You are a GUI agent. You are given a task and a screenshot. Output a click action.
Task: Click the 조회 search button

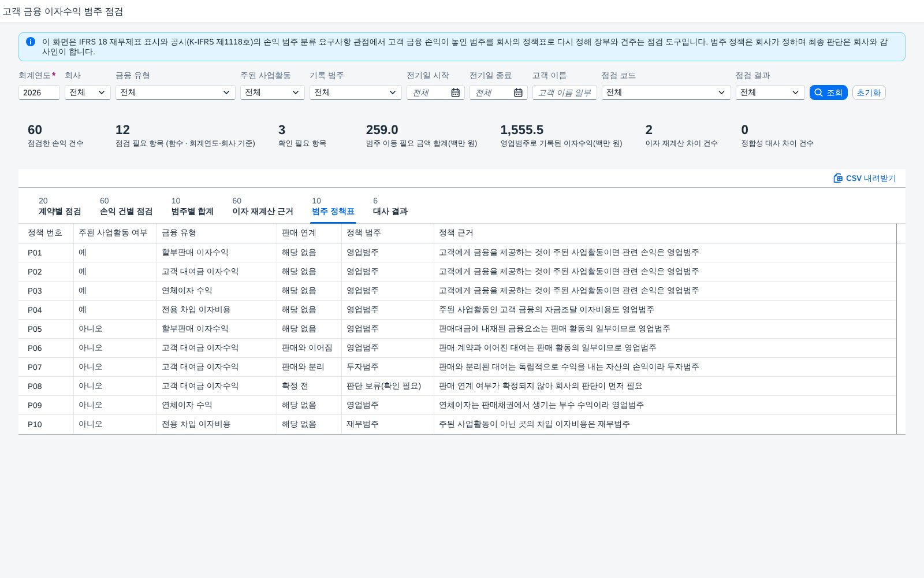pos(828,92)
